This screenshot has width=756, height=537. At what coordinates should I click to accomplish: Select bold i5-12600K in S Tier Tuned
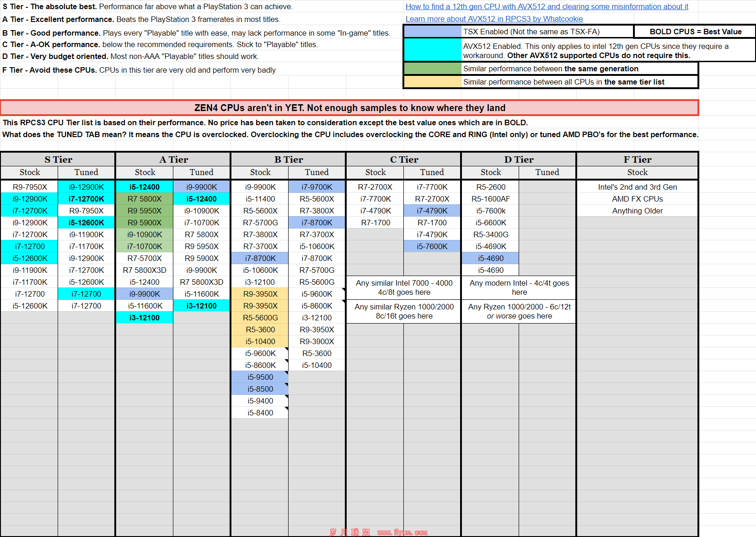click(86, 223)
